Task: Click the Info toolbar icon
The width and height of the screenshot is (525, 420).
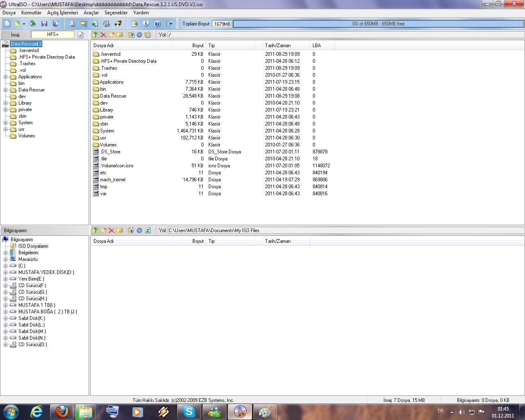Action: tap(146, 24)
